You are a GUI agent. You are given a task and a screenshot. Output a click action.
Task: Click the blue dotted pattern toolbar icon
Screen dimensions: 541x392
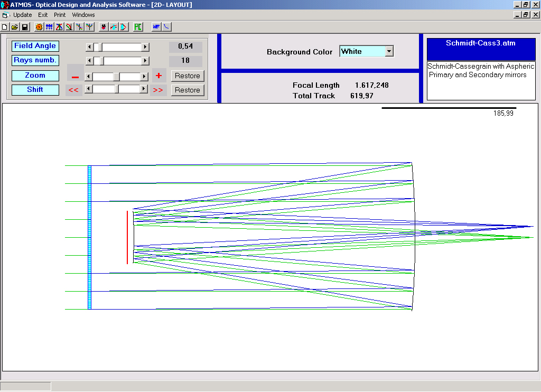coord(49,27)
